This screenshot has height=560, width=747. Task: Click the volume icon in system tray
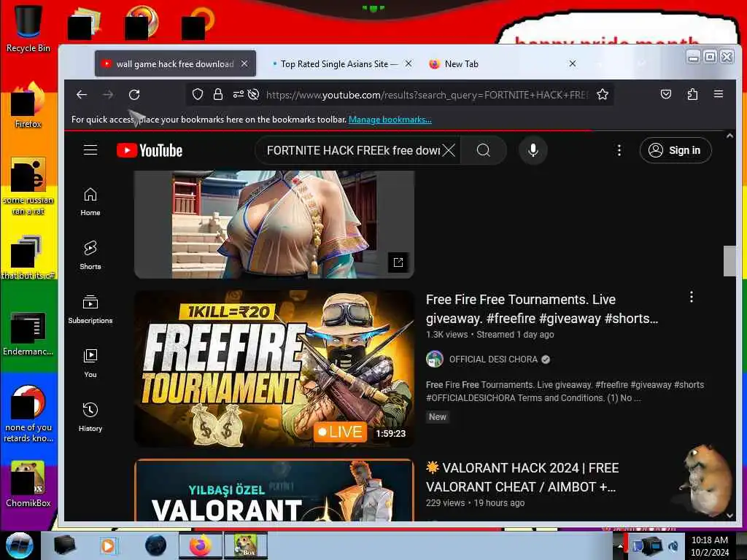673,546
